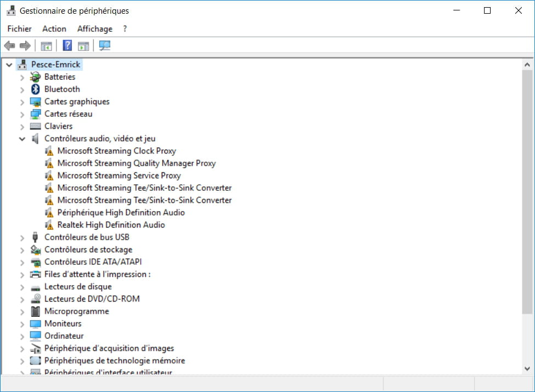Click the Claviers keyboard icon
This screenshot has width=535, height=392.
click(35, 126)
